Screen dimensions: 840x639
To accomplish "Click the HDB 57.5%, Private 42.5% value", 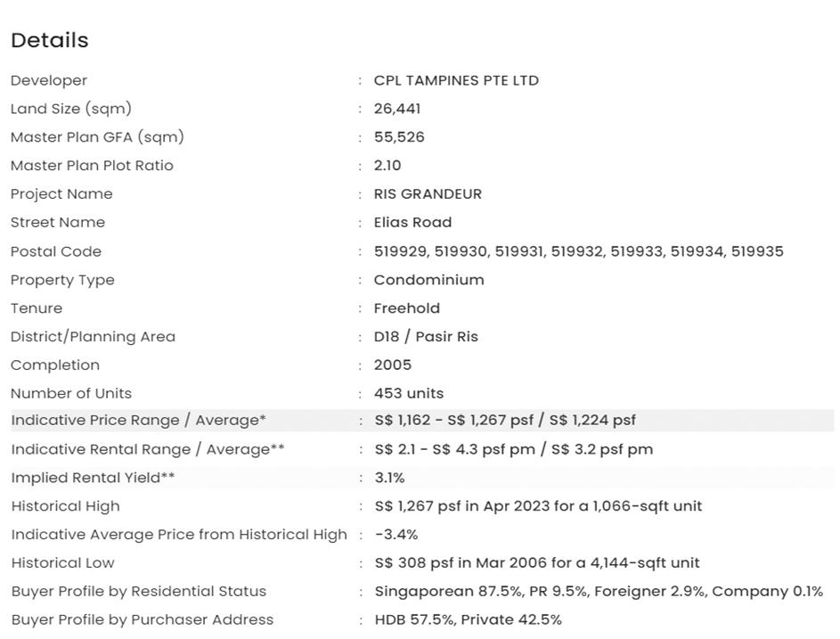I will (468, 620).
